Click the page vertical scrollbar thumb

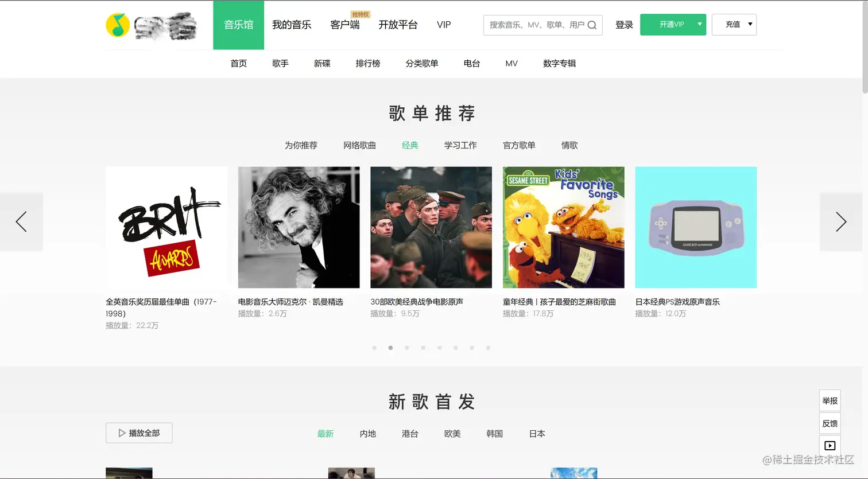(865, 47)
